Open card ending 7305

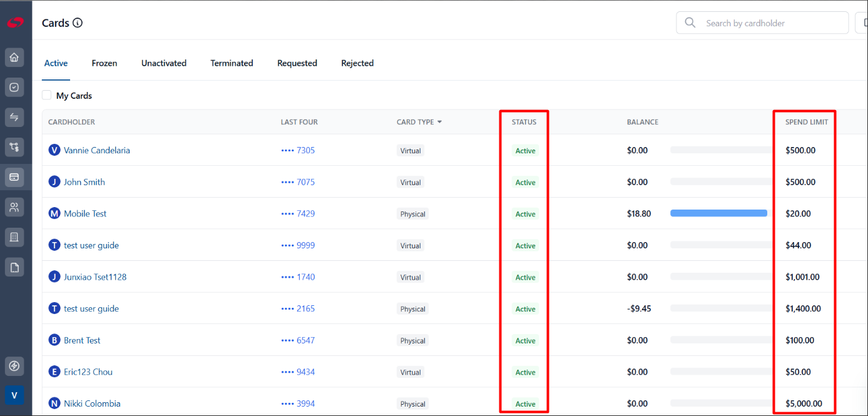298,150
